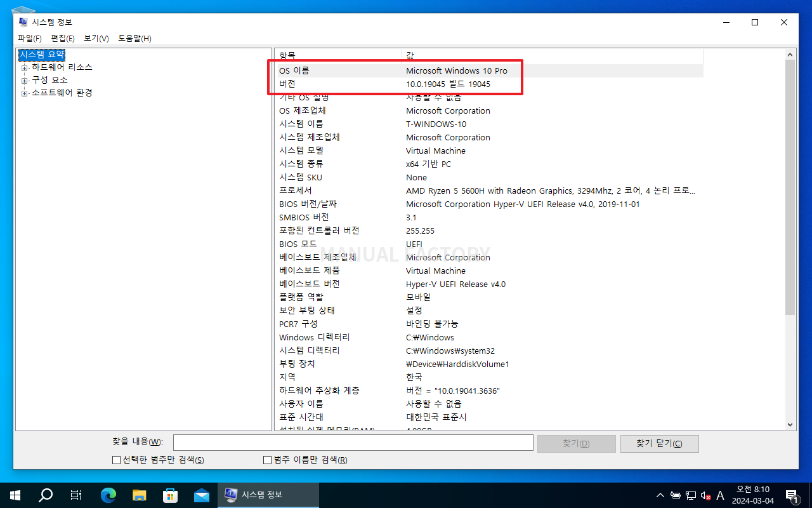Open the 편집(E) menu
The image size is (812, 508).
63,38
